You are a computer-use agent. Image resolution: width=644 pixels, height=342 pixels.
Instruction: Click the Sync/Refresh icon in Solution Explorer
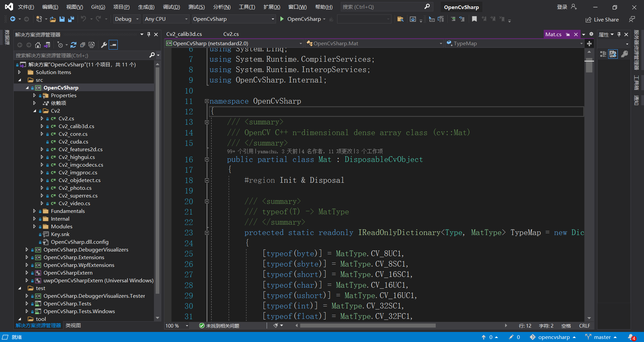(x=73, y=45)
